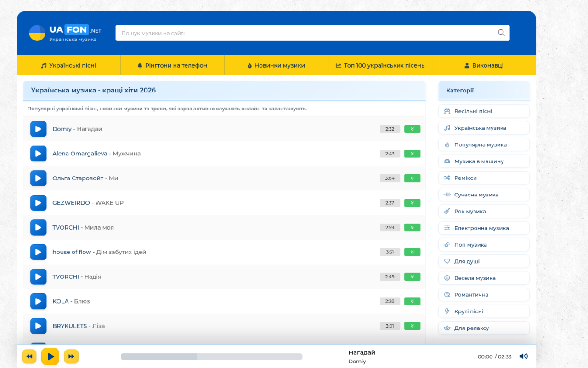Open Весільні пісні category
This screenshot has height=368, width=588.
tap(484, 111)
